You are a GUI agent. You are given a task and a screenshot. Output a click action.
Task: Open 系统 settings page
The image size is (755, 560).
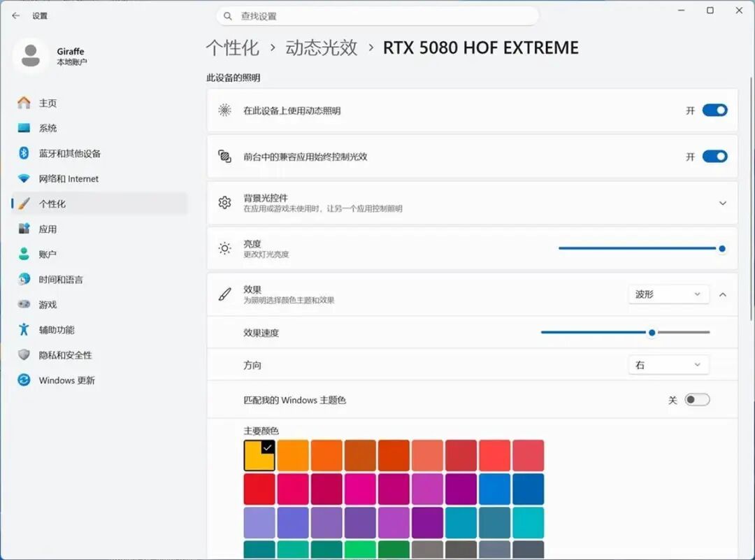pyautogui.click(x=99, y=128)
